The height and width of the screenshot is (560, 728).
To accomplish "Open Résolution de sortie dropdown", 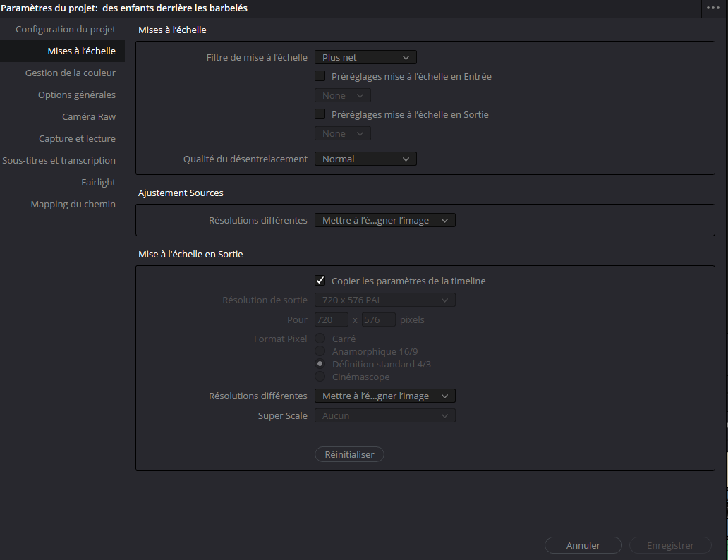I will tap(385, 300).
